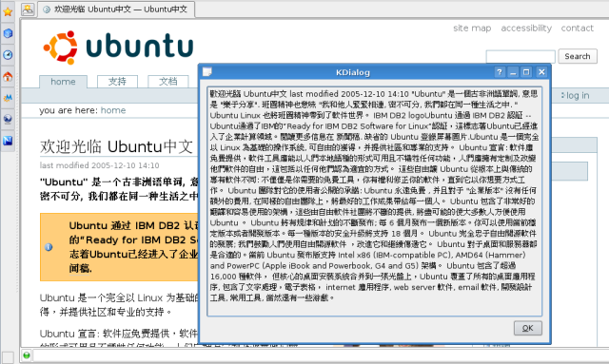Click the arrow icon beside log in
The image size is (609, 364).
point(563,95)
